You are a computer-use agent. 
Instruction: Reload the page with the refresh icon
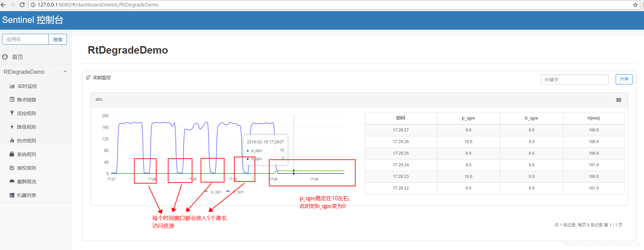22,5
